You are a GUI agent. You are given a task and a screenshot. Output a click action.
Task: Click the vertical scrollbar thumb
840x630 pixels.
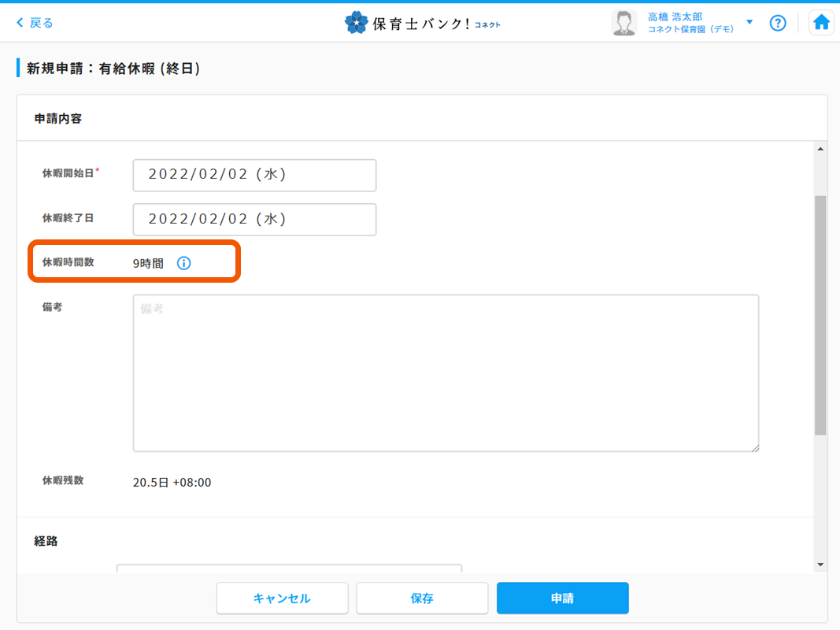[x=820, y=315]
